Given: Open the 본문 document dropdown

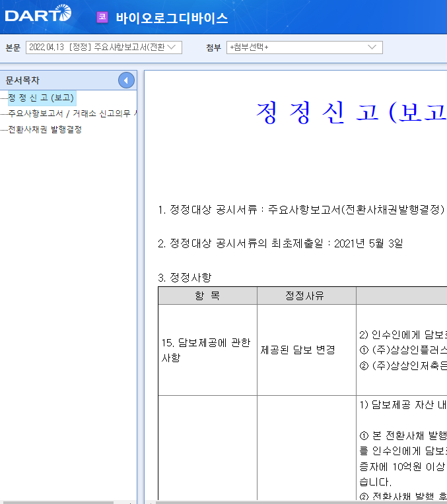Looking at the screenshot, I should click(x=104, y=47).
